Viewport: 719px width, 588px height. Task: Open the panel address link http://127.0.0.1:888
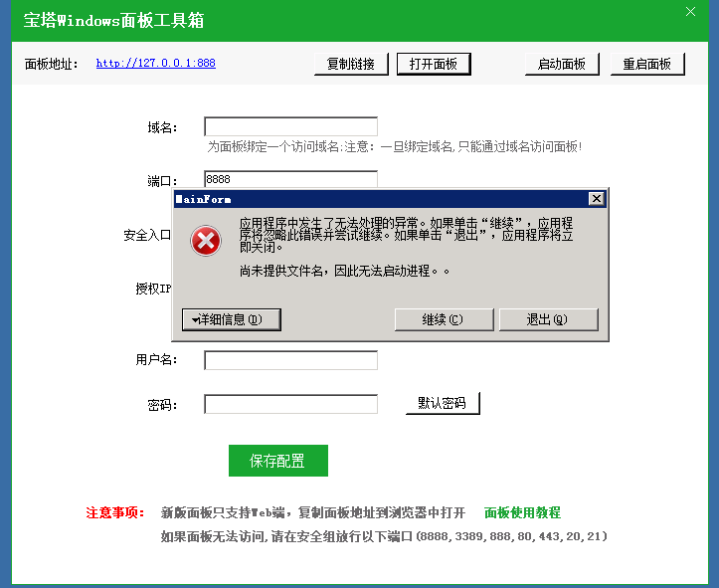pyautogui.click(x=155, y=64)
